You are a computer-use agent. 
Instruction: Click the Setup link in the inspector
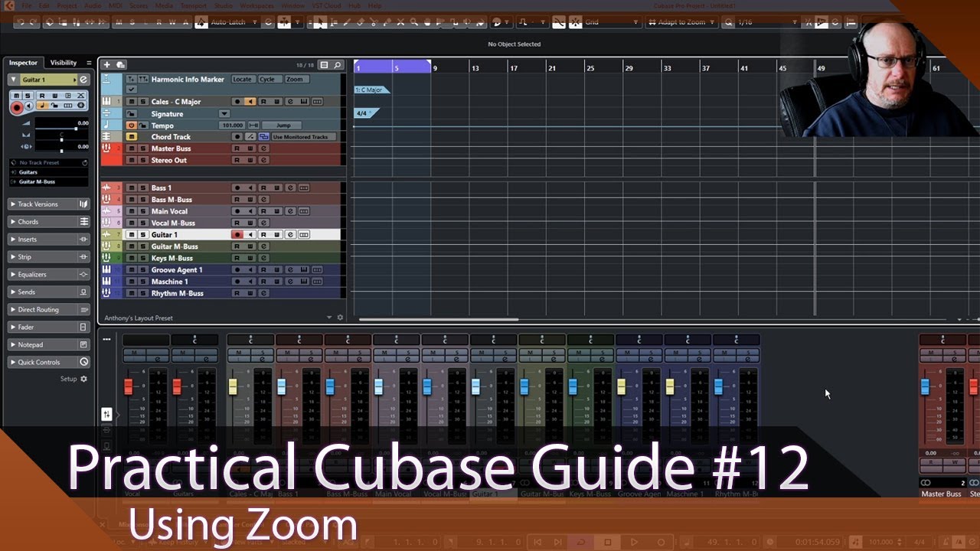click(69, 379)
